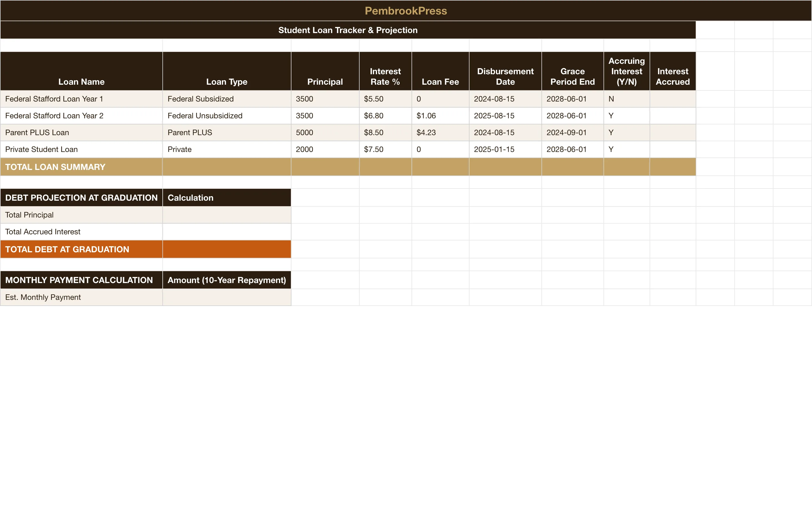812x522 pixels.
Task: Select the Loan Fee header cell
Action: (x=440, y=71)
